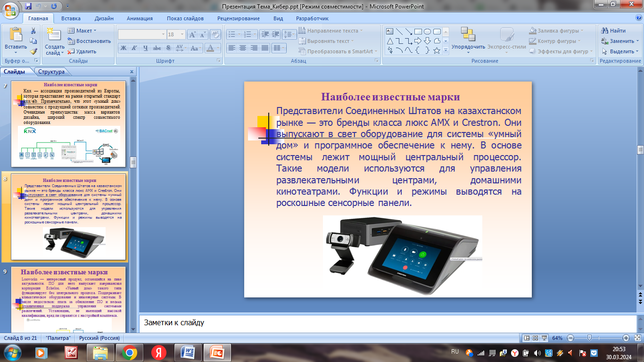This screenshot has height=362, width=644.
Task: Select the triangle shape in the gallery
Action: (390, 41)
